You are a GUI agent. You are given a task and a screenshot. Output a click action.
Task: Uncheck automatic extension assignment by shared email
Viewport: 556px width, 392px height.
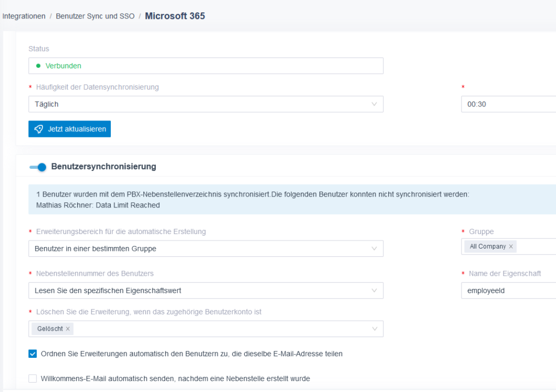(33, 353)
